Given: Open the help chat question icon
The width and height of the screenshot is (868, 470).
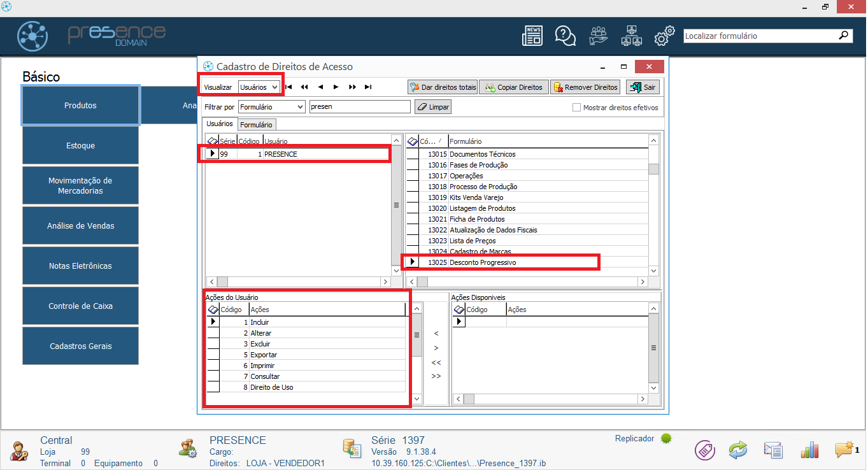Looking at the screenshot, I should pyautogui.click(x=565, y=36).
